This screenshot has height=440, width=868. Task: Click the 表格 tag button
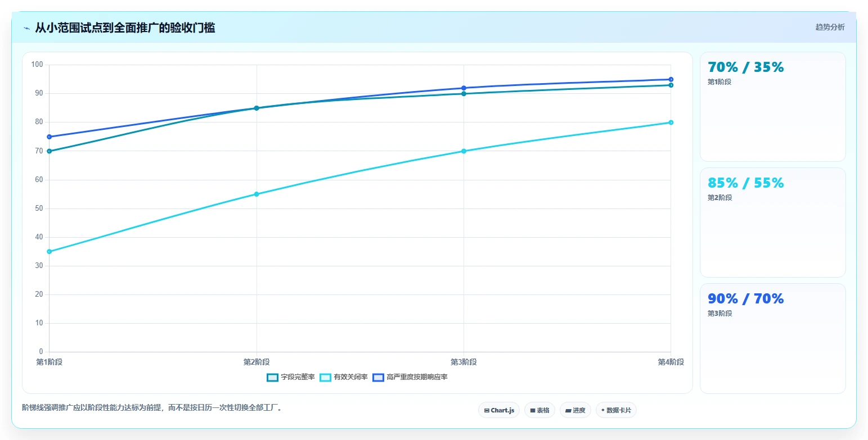539,410
